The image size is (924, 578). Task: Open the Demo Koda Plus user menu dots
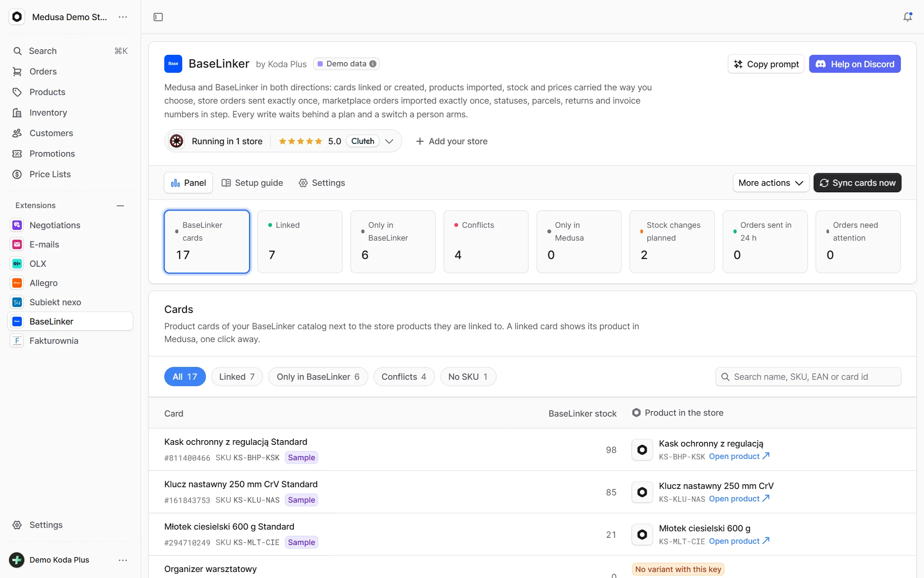(x=123, y=560)
